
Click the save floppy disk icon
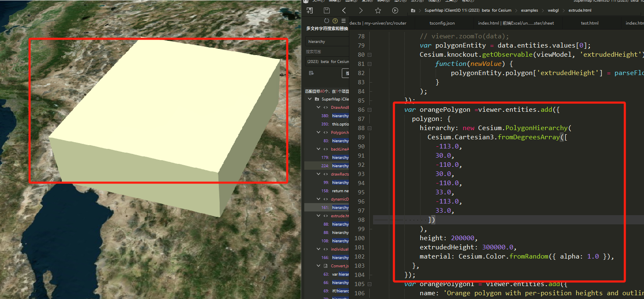pos(327,10)
